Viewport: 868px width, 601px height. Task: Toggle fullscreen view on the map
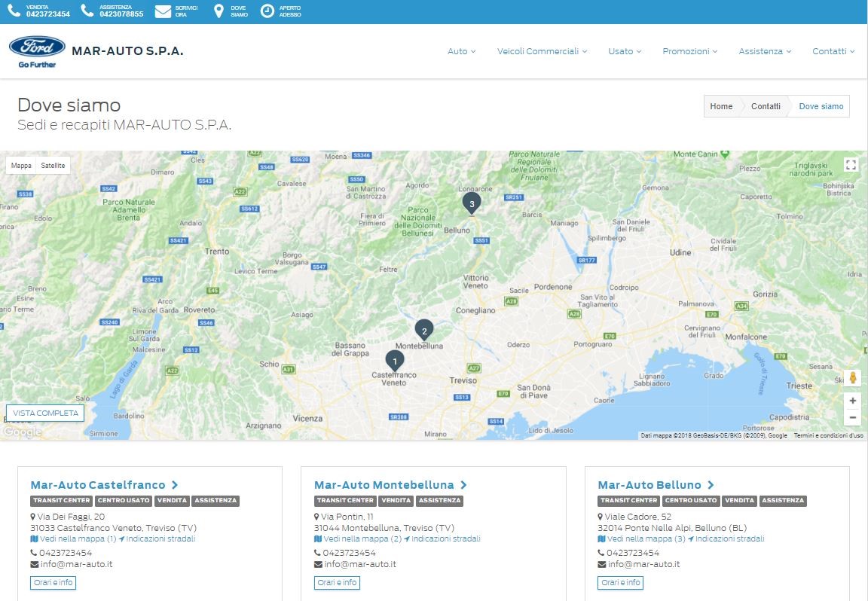[851, 165]
